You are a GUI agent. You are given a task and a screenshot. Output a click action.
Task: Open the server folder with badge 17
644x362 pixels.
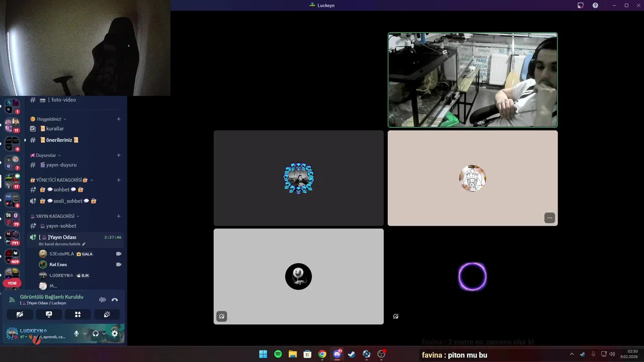coord(12,181)
